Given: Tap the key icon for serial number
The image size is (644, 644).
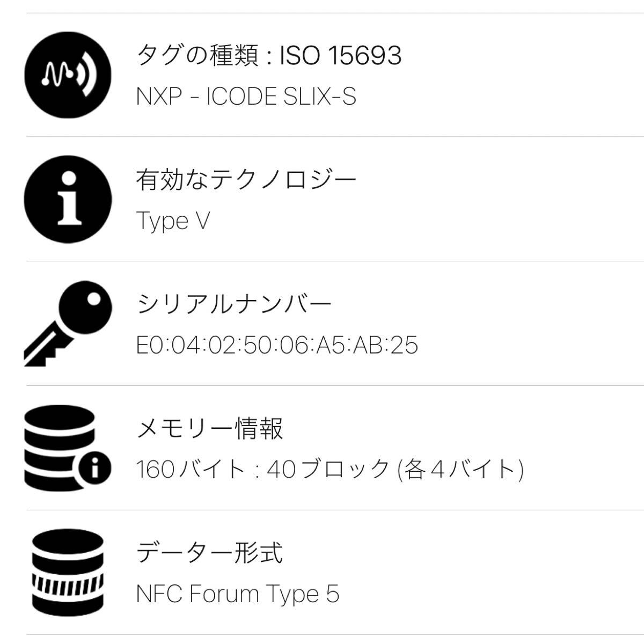Looking at the screenshot, I should click(x=68, y=324).
